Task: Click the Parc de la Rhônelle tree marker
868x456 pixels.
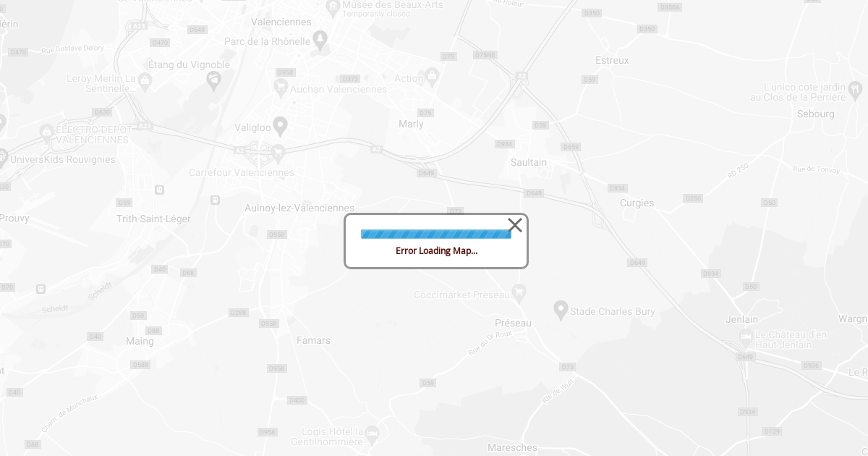Action: click(x=320, y=41)
